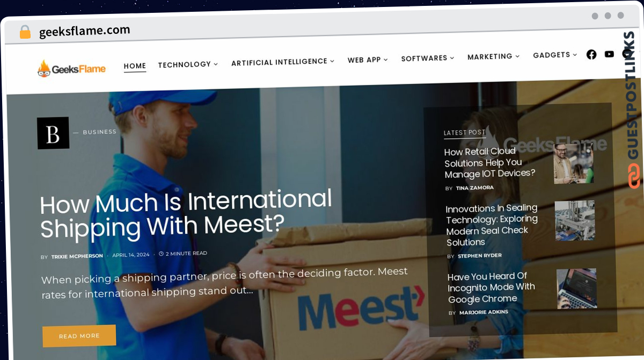The image size is (644, 360).
Task: Open author Trixie McPherson's link
Action: [x=77, y=256]
